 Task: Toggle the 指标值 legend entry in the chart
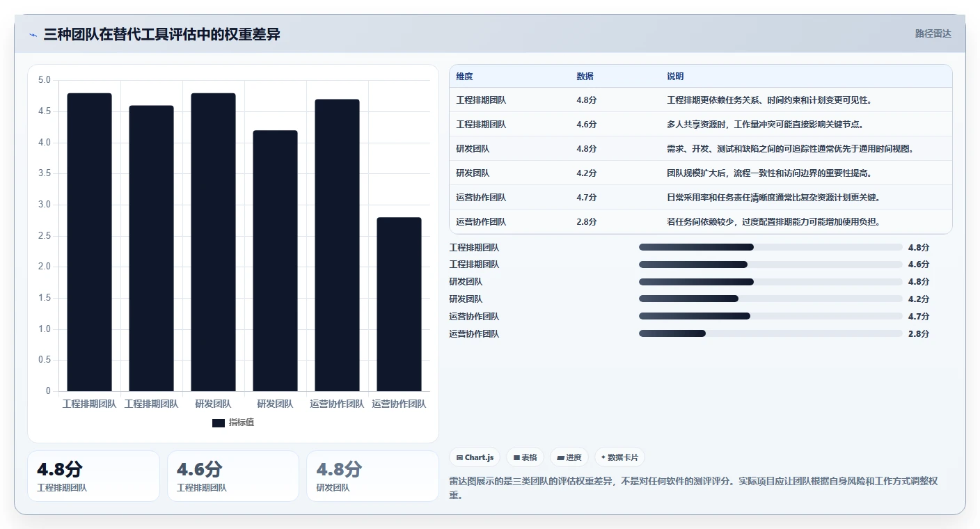[x=233, y=423]
